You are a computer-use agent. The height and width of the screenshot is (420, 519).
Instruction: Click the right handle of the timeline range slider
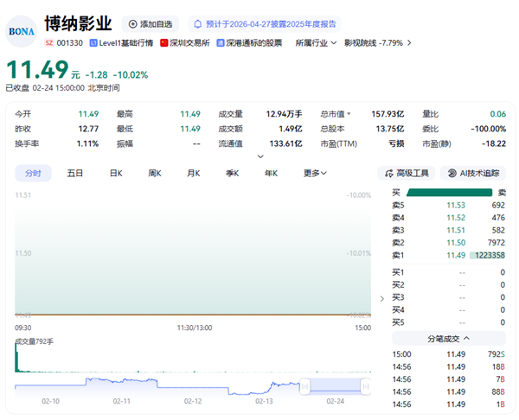click(365, 385)
